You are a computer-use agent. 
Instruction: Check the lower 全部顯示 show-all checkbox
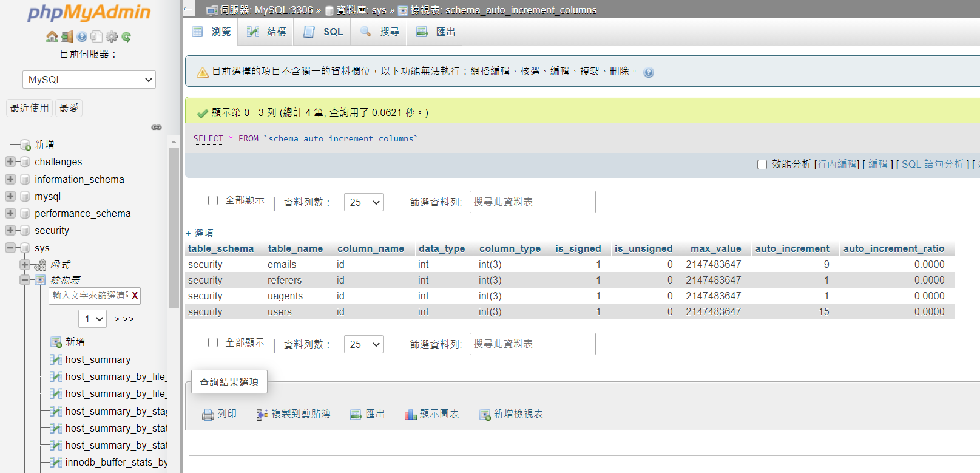(x=213, y=342)
